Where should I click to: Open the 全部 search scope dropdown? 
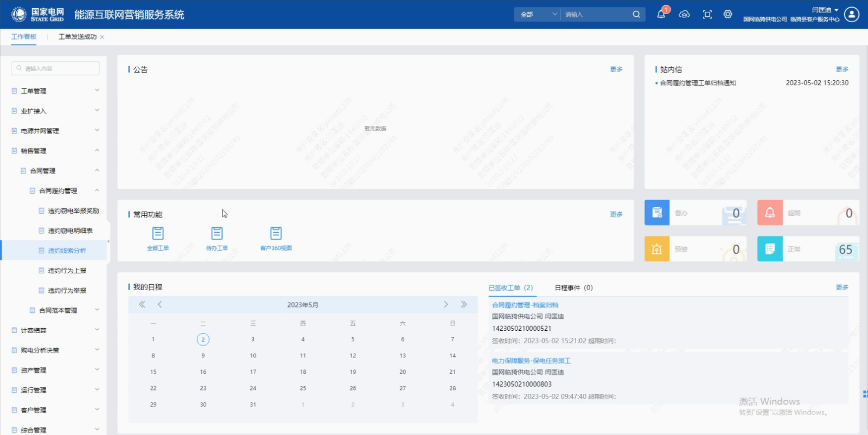tap(537, 15)
